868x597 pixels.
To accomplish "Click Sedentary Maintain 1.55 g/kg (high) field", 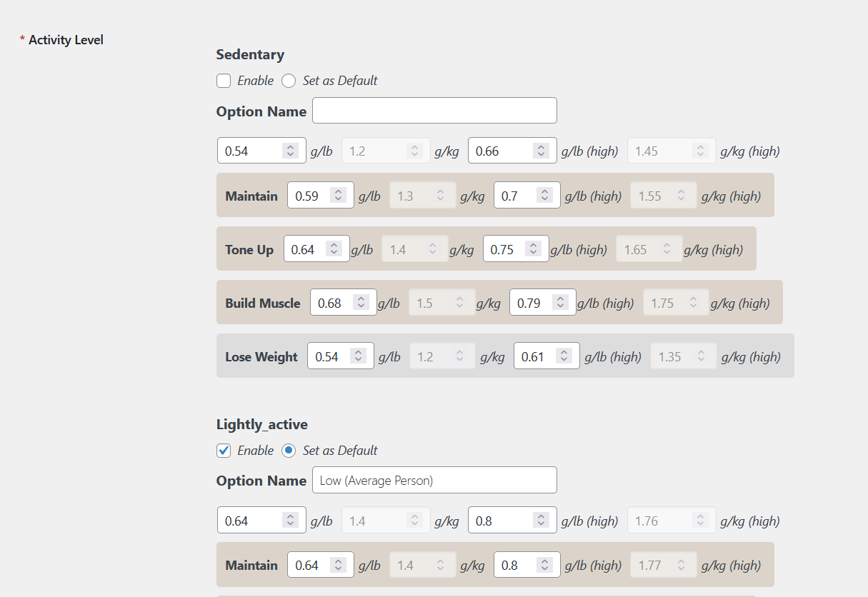I will click(663, 196).
